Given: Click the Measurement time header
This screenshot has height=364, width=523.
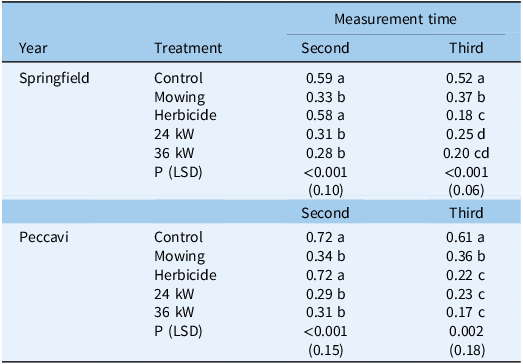Looking at the screenshot, I should tap(395, 19).
